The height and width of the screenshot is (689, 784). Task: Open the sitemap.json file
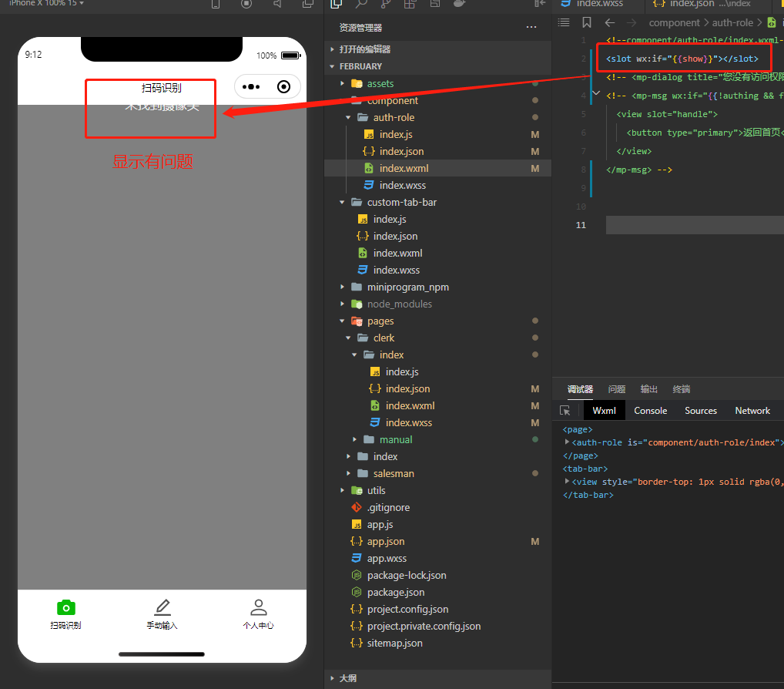394,643
